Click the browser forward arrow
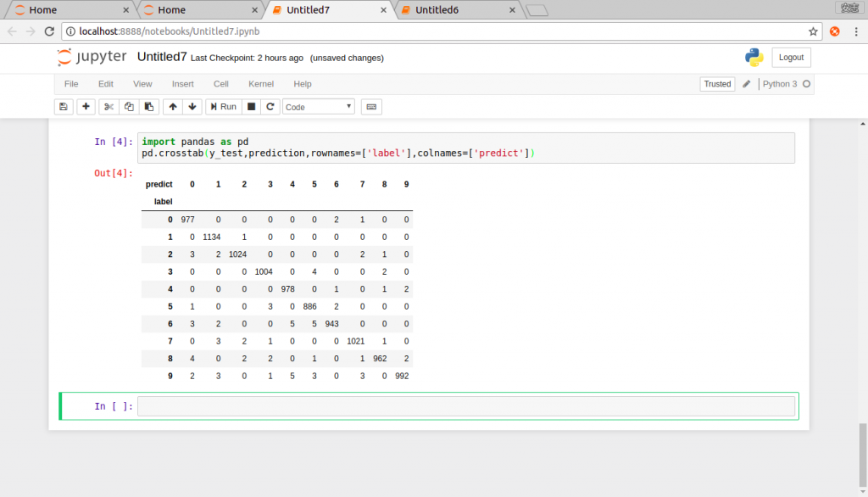868x497 pixels. pos(31,31)
